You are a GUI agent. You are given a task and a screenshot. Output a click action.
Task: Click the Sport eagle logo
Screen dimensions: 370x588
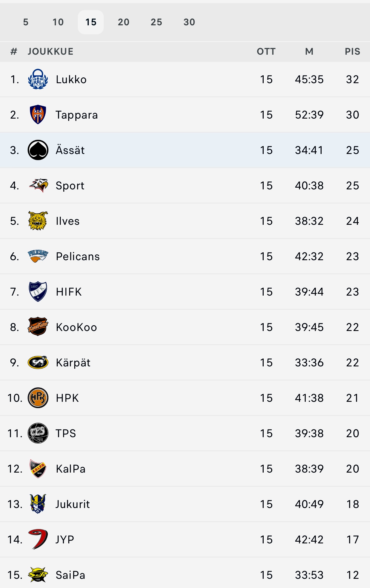38,185
